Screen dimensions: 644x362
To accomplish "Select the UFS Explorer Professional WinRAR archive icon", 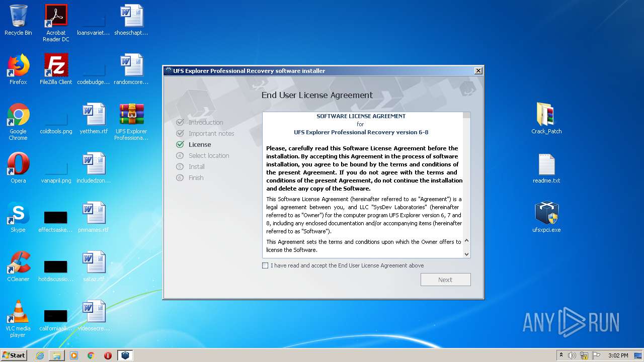I will (x=131, y=122).
